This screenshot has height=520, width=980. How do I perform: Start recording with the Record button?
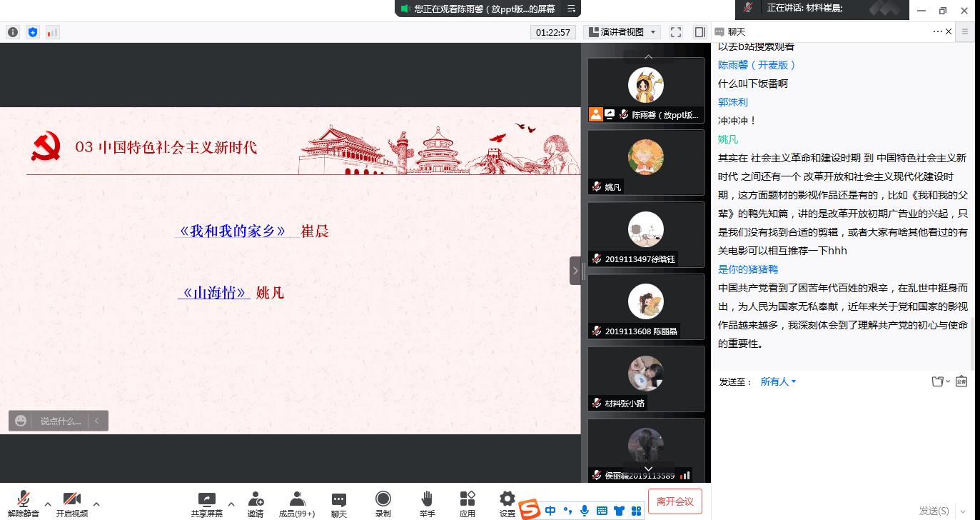pos(383,504)
